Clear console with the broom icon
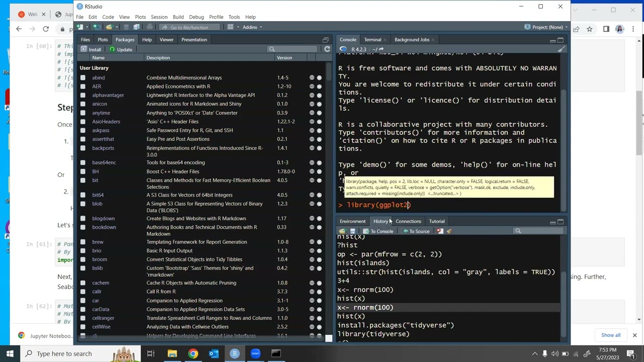The image size is (644, 362). pyautogui.click(x=561, y=49)
